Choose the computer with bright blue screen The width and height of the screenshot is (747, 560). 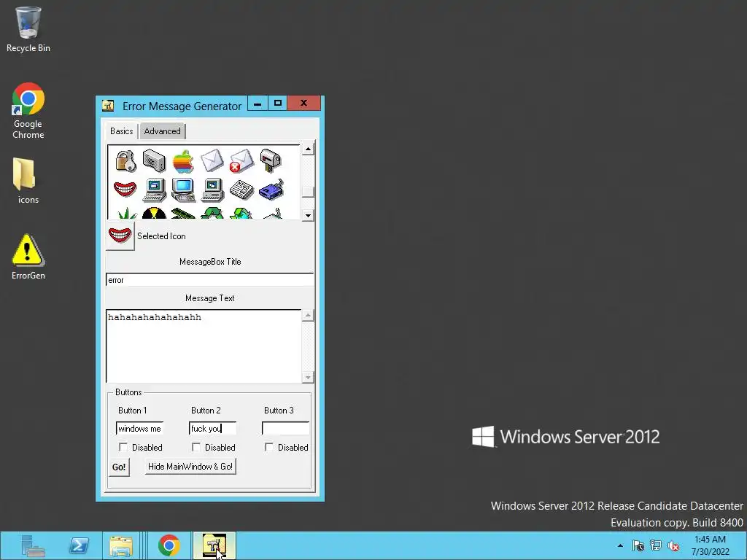(183, 190)
